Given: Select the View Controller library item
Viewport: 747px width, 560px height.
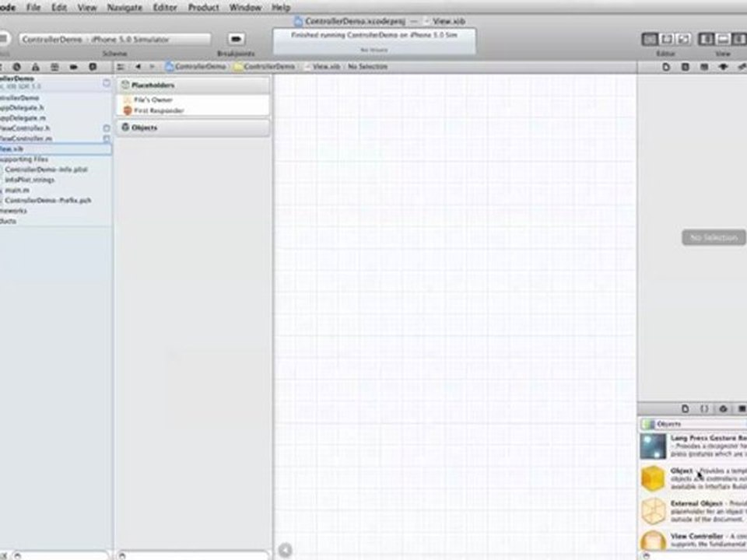Looking at the screenshot, I should click(693, 540).
